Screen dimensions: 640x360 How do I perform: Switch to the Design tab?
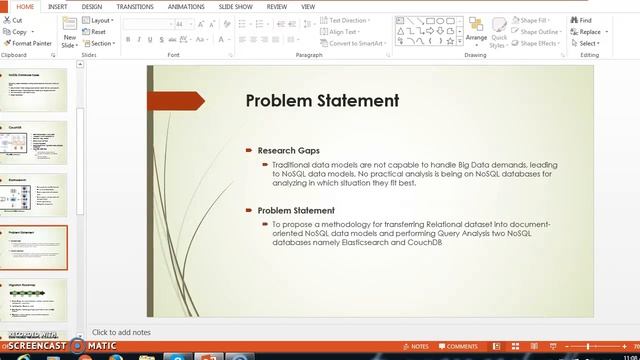click(92, 7)
